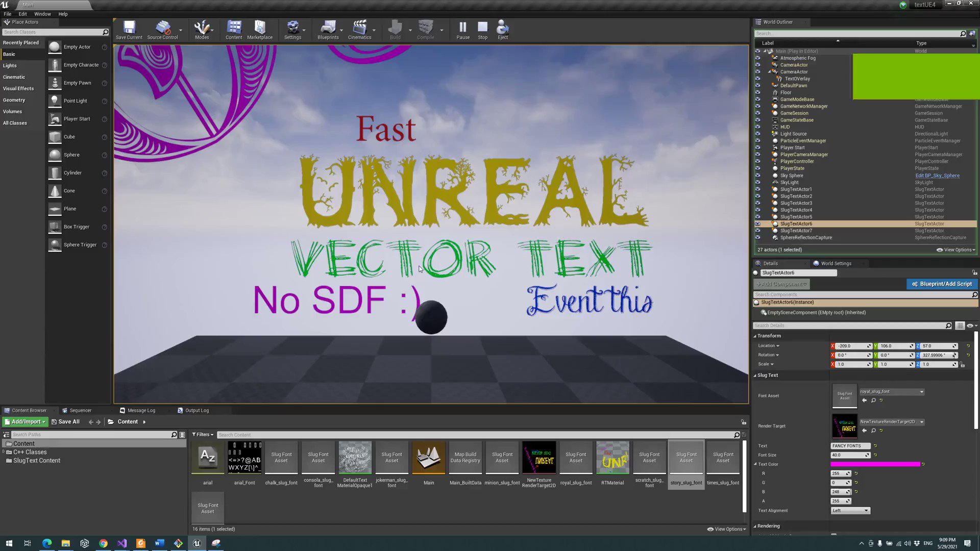Click the Save Current toolbar icon
The width and height of the screenshot is (980, 551).
pos(129,29)
